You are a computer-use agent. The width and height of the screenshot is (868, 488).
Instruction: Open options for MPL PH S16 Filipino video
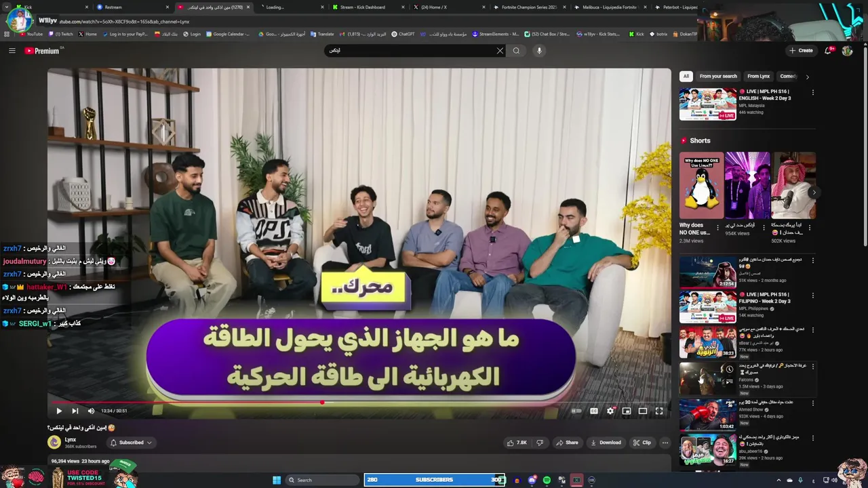pyautogui.click(x=812, y=296)
